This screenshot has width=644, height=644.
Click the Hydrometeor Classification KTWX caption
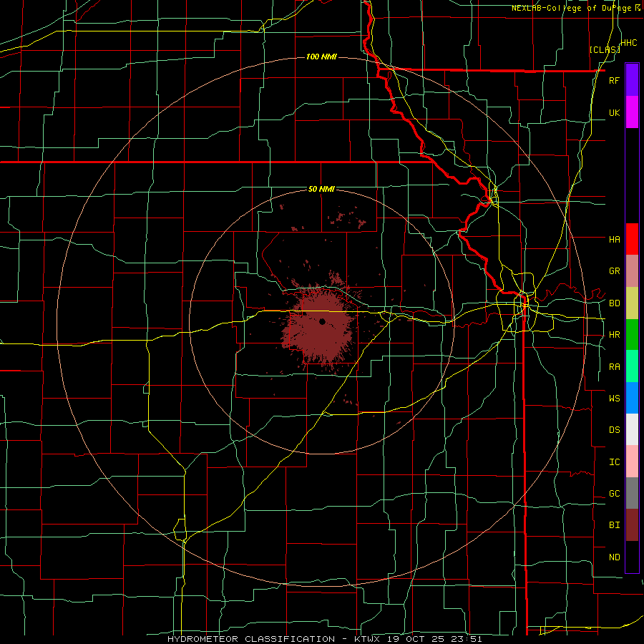[x=324, y=639]
